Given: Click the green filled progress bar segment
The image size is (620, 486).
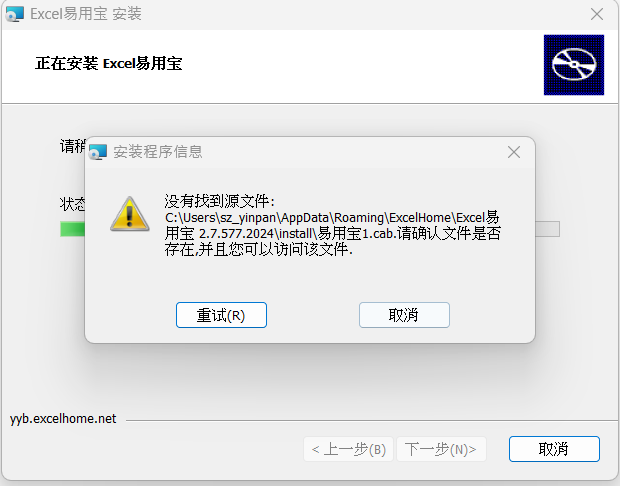Looking at the screenshot, I should (72, 229).
